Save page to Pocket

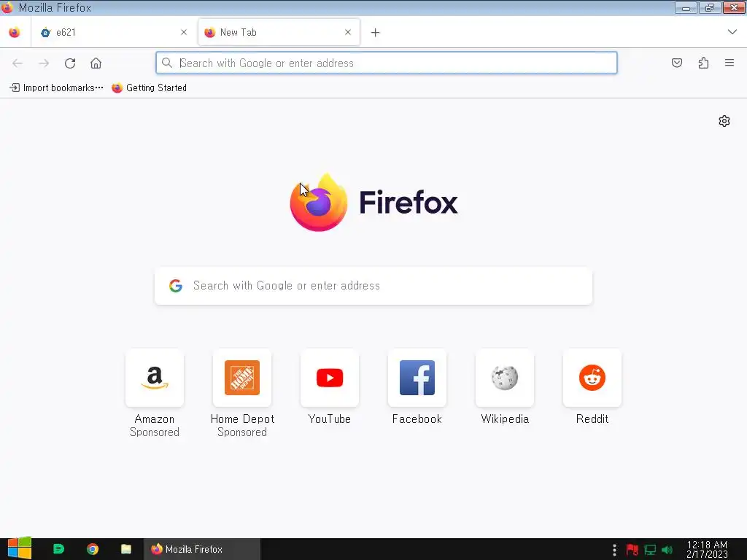pyautogui.click(x=677, y=63)
